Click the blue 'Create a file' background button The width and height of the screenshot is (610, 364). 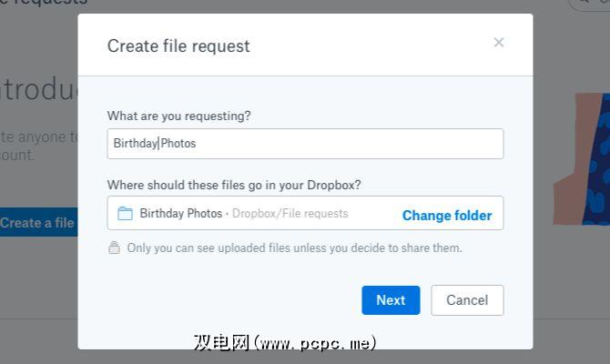tap(38, 223)
